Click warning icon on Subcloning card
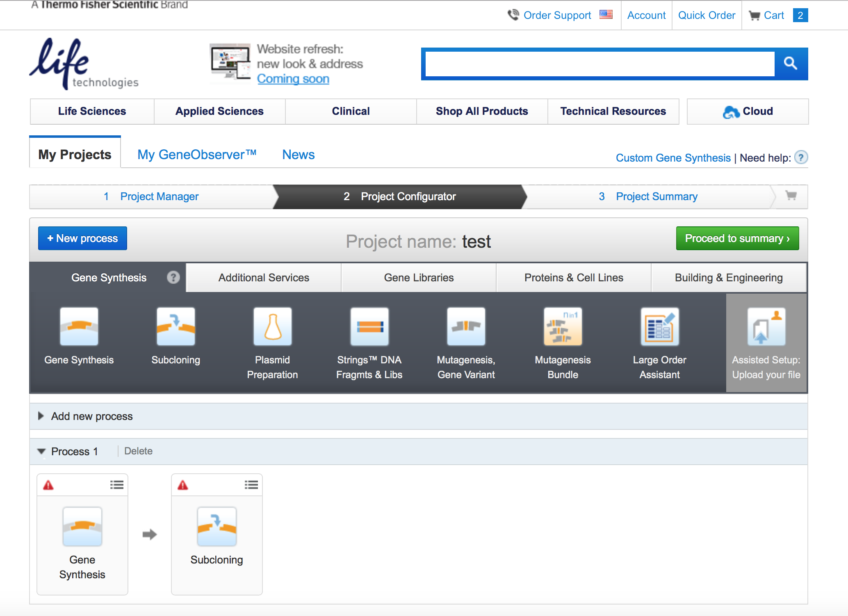Screen dimensions: 848x616 183,485
